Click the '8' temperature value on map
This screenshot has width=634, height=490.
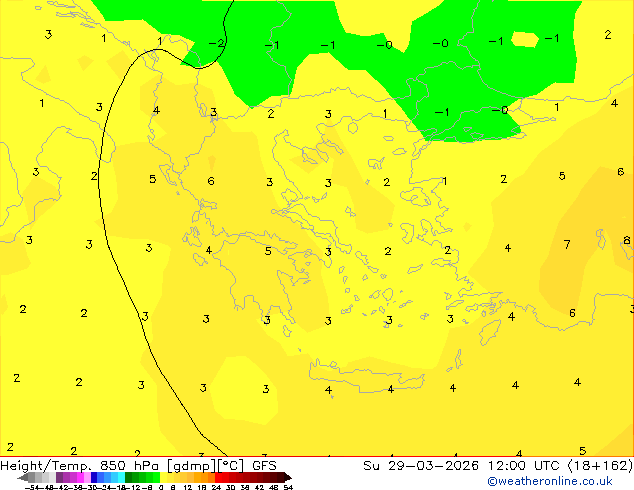click(x=626, y=240)
